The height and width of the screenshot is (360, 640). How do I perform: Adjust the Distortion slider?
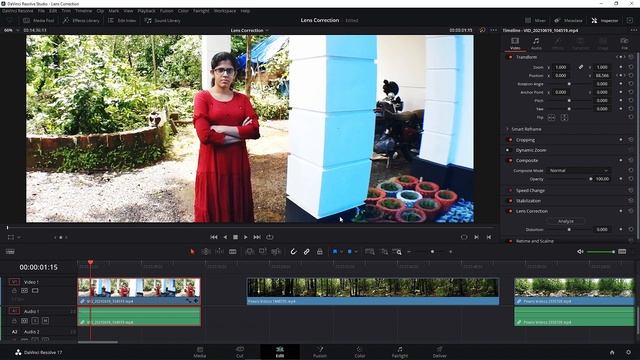pos(569,229)
